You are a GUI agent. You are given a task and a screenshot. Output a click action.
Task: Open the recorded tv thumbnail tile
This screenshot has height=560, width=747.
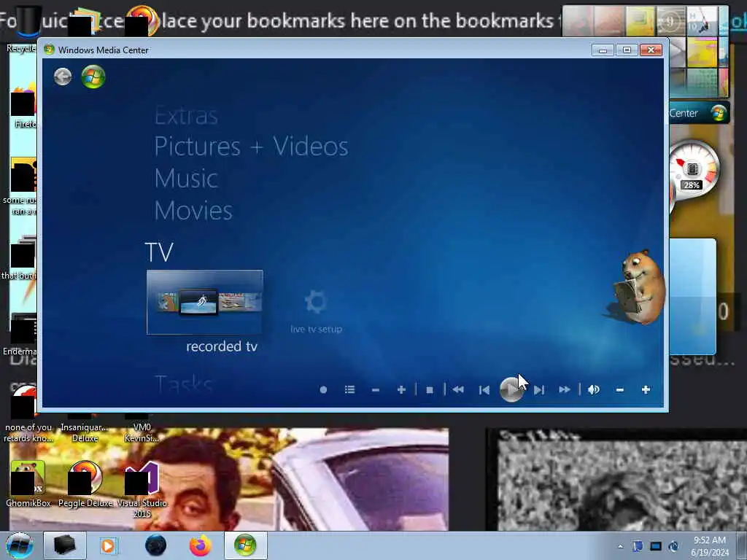(x=204, y=302)
